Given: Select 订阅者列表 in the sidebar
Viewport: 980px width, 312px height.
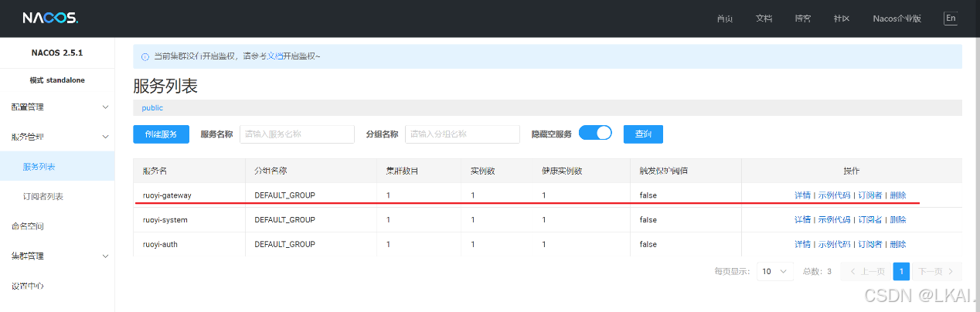Looking at the screenshot, I should pyautogui.click(x=57, y=196).
